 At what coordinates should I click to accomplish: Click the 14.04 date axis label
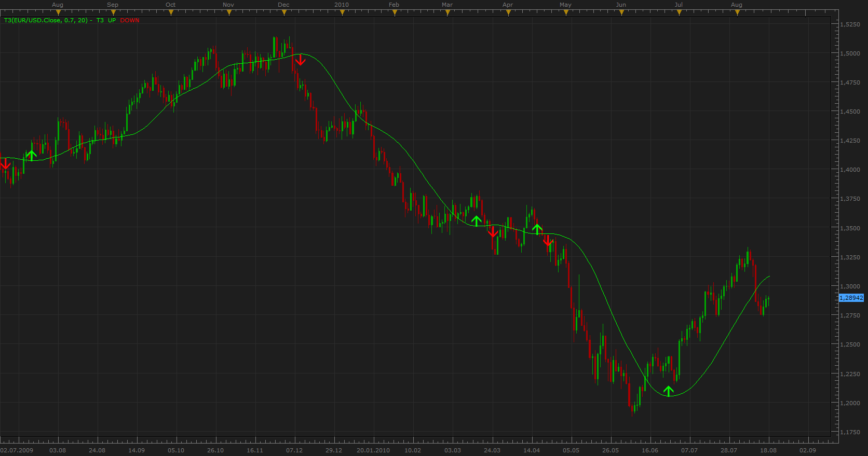tap(532, 450)
